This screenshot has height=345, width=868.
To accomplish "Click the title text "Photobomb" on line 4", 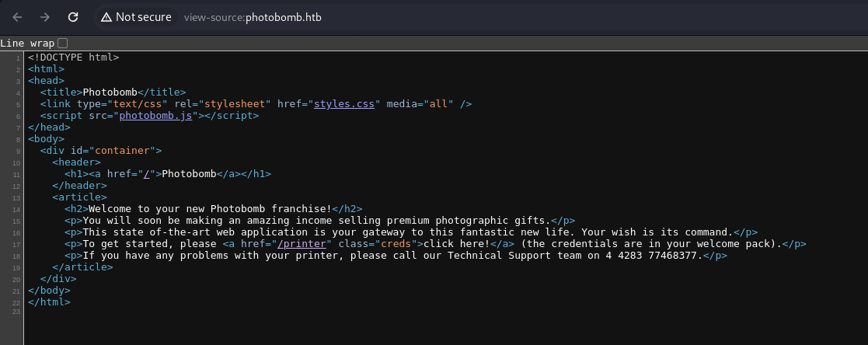I will tap(110, 92).
